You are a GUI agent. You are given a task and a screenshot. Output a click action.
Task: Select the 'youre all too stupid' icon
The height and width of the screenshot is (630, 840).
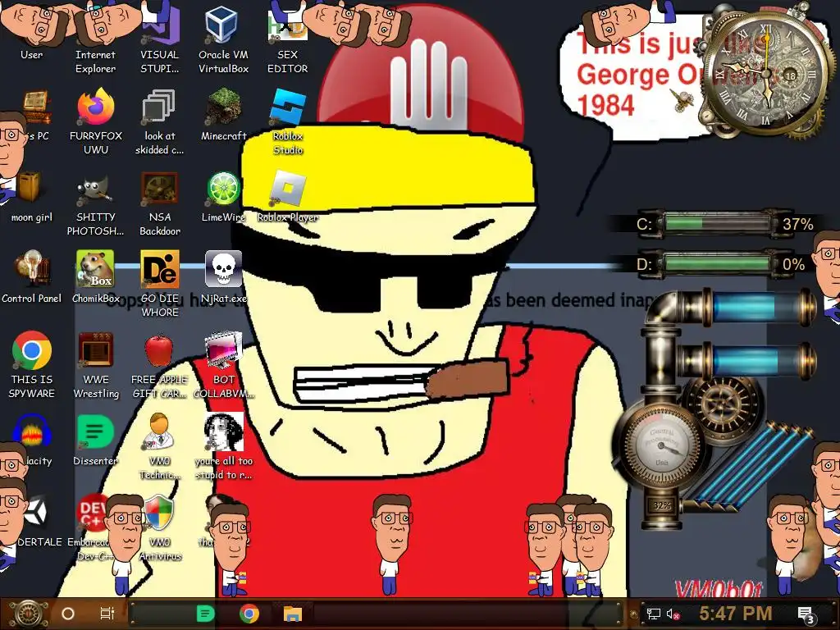(x=223, y=445)
